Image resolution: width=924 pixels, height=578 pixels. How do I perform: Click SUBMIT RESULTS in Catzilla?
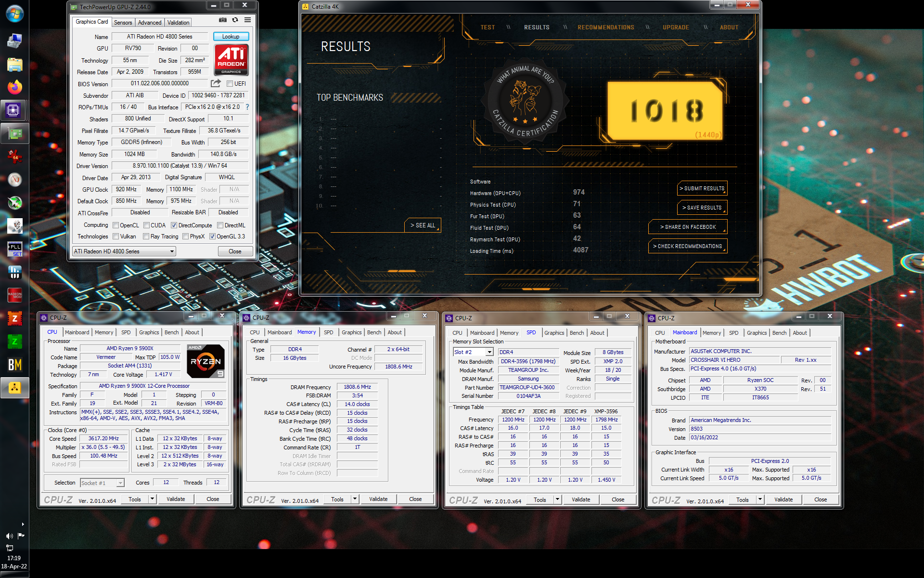(702, 188)
